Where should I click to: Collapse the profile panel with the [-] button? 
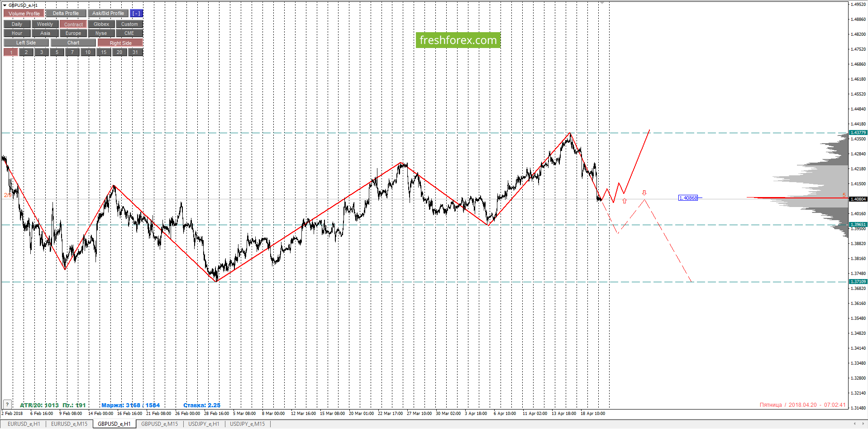coord(136,14)
